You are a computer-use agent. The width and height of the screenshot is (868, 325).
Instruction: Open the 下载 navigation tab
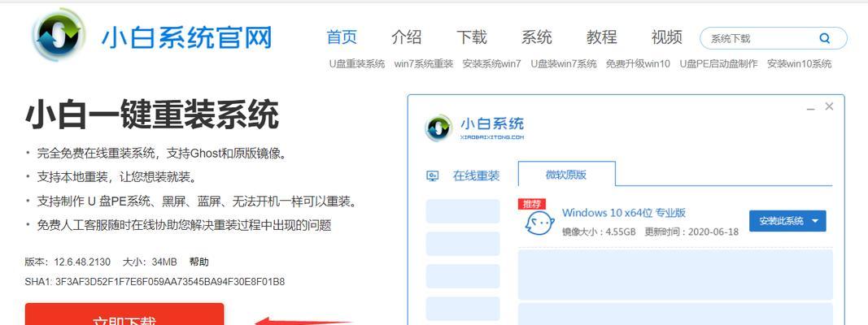pos(472,37)
